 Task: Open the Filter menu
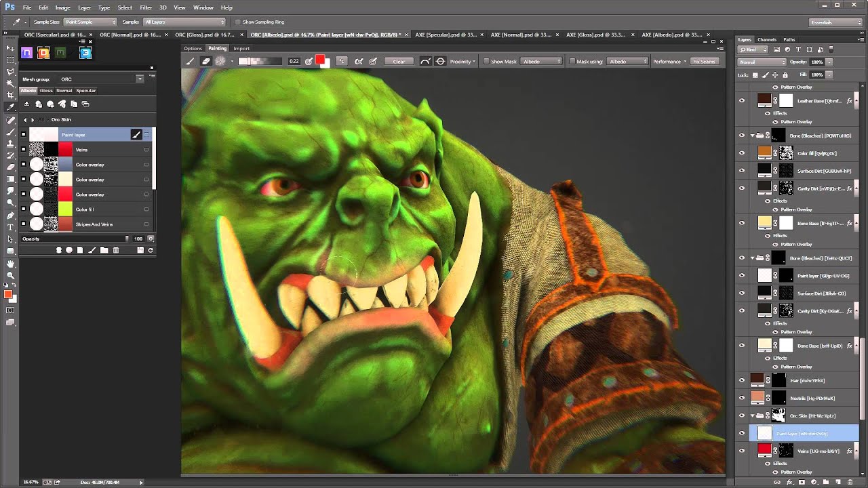click(x=146, y=7)
